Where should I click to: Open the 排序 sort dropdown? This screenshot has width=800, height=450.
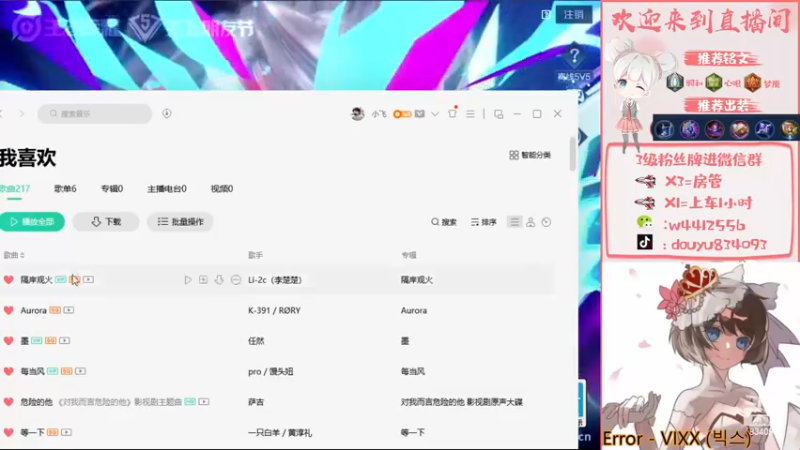(484, 222)
